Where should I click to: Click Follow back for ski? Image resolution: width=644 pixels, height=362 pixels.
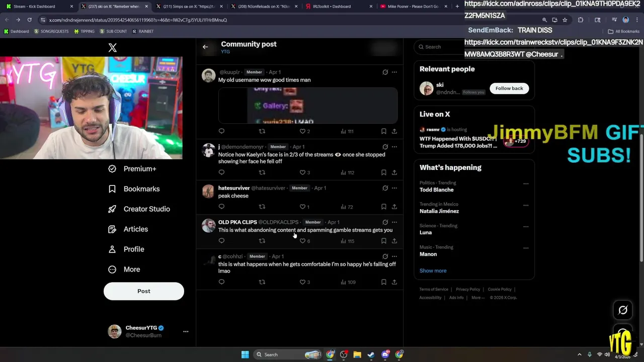point(509,88)
